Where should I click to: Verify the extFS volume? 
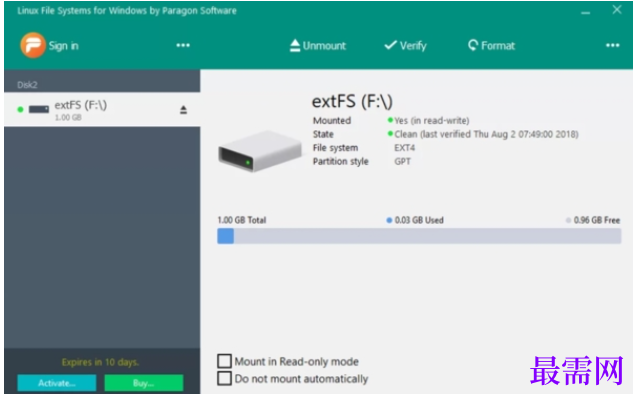[405, 45]
